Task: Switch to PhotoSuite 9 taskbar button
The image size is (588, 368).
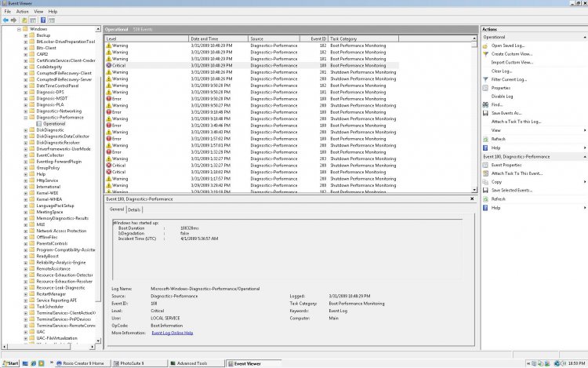Action: tap(140, 363)
